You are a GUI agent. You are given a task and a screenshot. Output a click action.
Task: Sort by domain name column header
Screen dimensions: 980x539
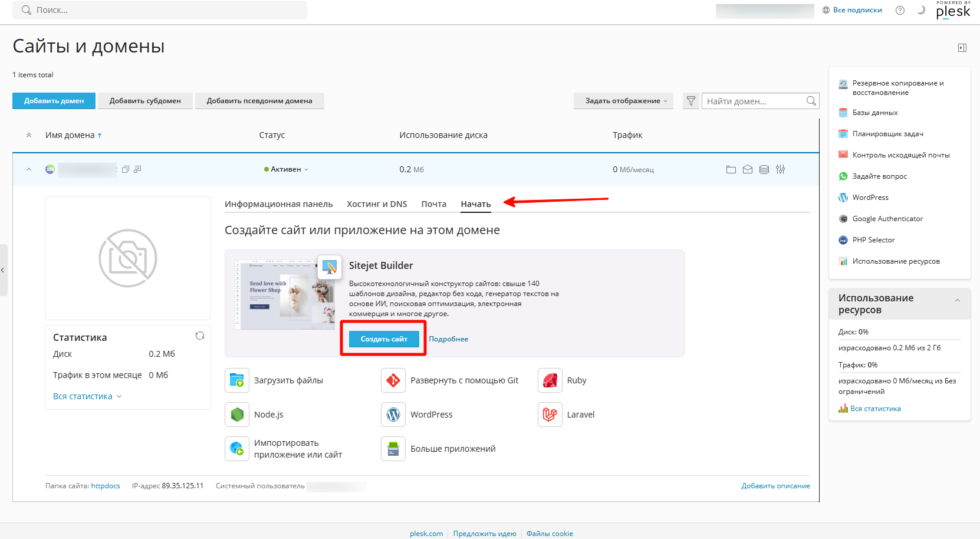pos(74,135)
